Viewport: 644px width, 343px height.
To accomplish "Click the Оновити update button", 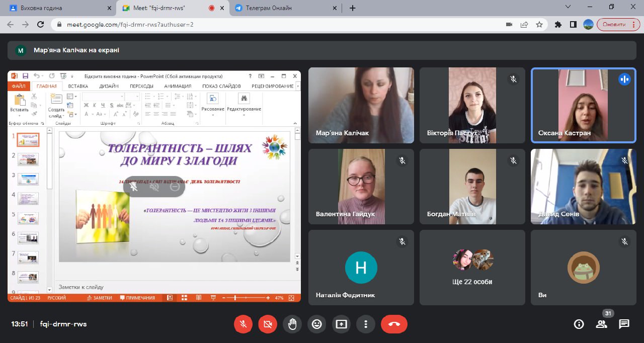I will point(614,24).
